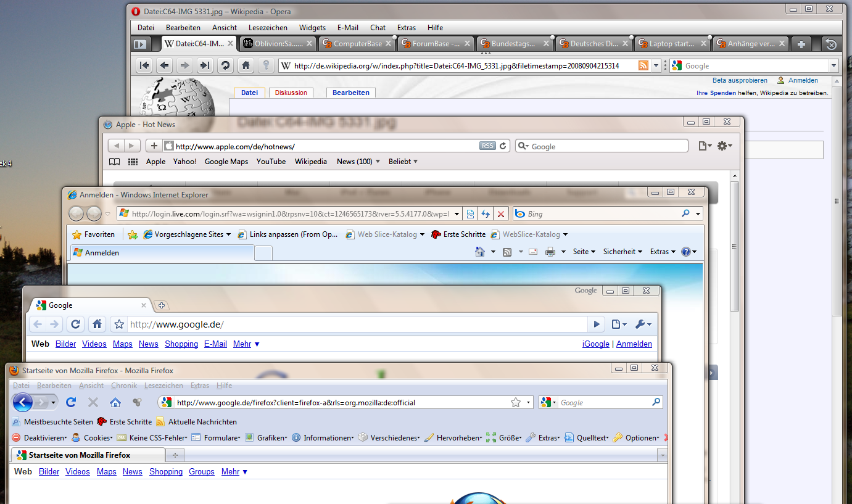Open Chrome's page menu dropdown
852x504 pixels.
point(619,324)
